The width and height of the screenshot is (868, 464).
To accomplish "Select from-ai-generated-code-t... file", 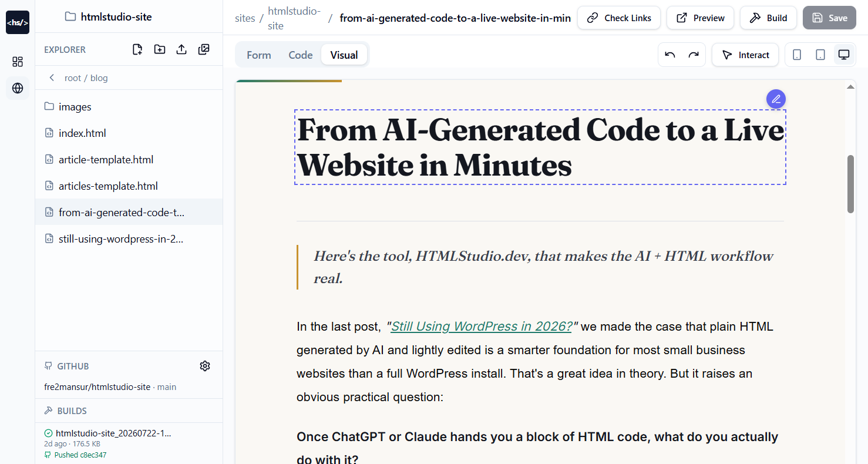I will tap(129, 212).
